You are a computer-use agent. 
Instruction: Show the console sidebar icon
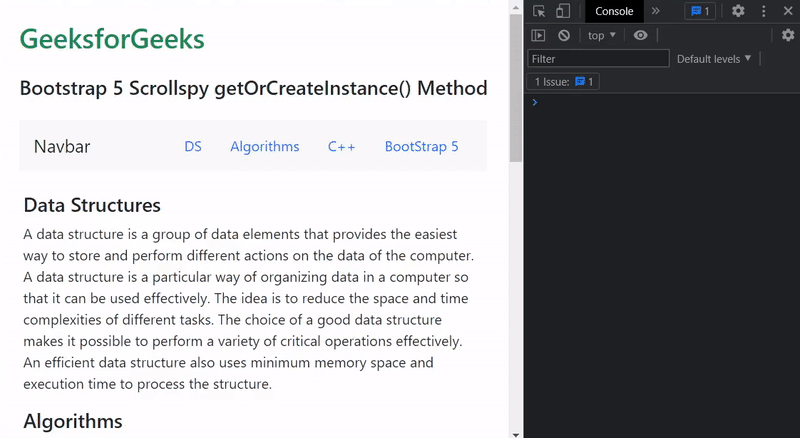pyautogui.click(x=538, y=35)
